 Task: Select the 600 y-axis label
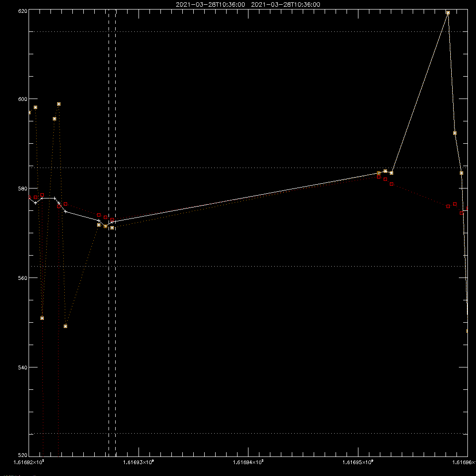[x=23, y=99]
